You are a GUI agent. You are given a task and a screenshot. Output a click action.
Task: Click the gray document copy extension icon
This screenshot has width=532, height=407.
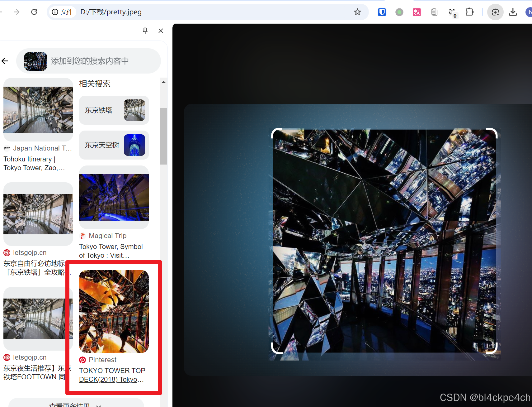coord(434,12)
